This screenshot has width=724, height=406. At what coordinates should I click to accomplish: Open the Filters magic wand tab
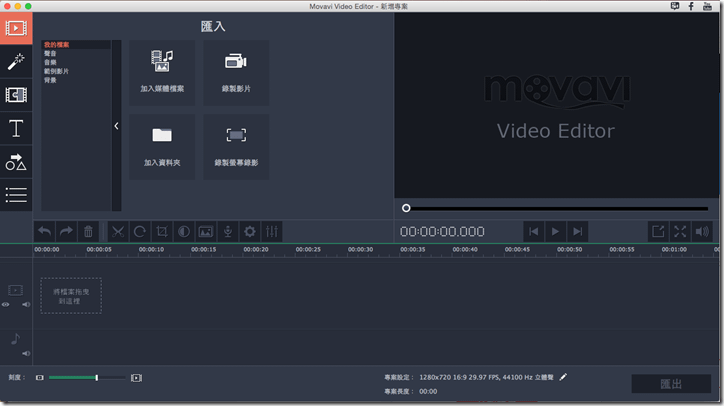coord(16,61)
